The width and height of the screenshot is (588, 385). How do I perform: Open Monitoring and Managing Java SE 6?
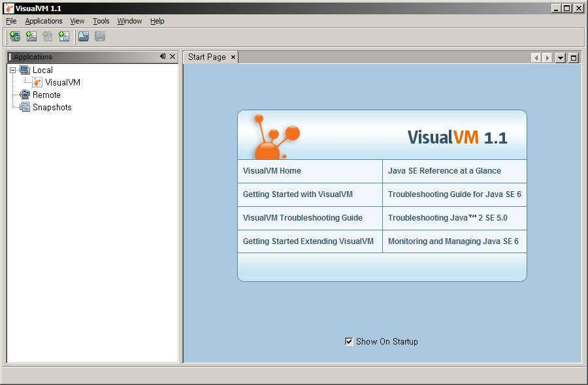[453, 241]
